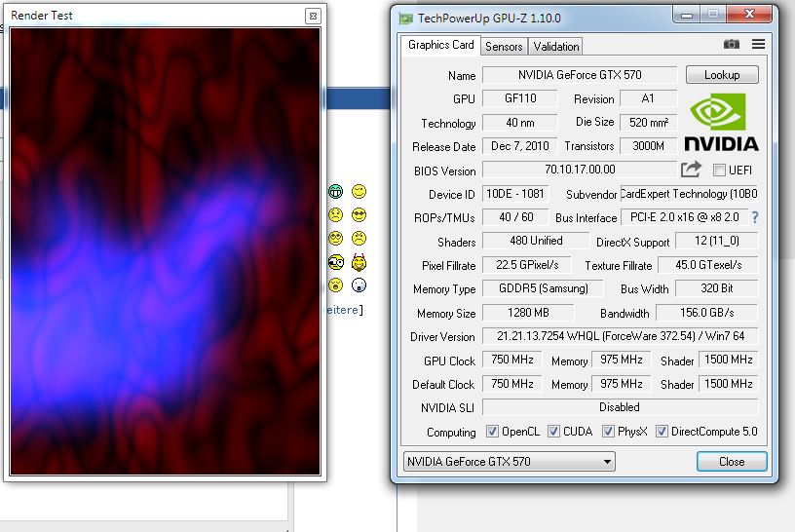Pick the rolling eyes emoticon
795x532 pixels.
tap(336, 239)
